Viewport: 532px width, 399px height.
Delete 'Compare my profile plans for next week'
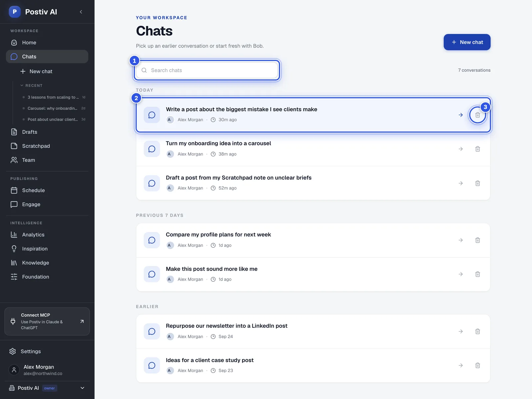coord(477,240)
